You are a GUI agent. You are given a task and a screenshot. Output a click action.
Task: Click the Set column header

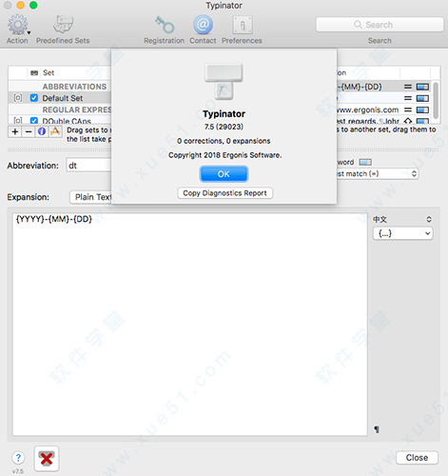coord(49,72)
